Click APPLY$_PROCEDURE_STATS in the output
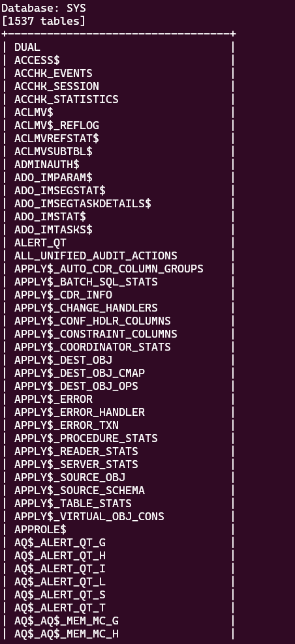This screenshot has height=644, width=295. (86, 438)
